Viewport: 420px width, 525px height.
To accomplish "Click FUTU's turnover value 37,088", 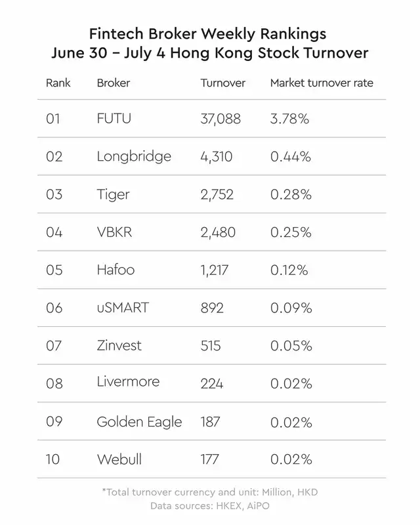I will tap(220, 119).
